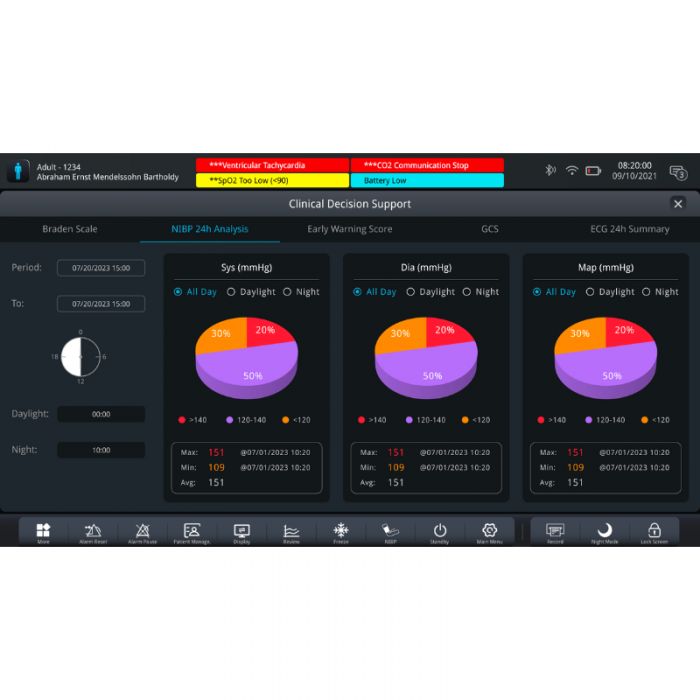
Task: Open the Braden Scale tab
Action: (x=70, y=229)
